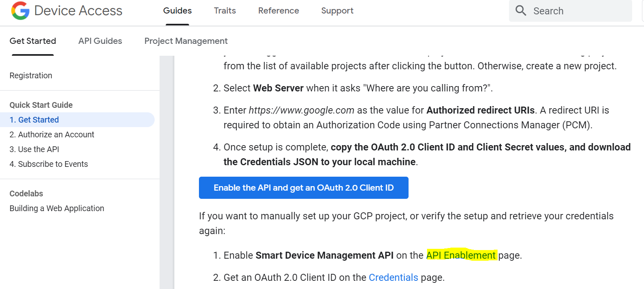This screenshot has height=289, width=644.
Task: Open the API Guides sub-tab
Action: pyautogui.click(x=100, y=41)
